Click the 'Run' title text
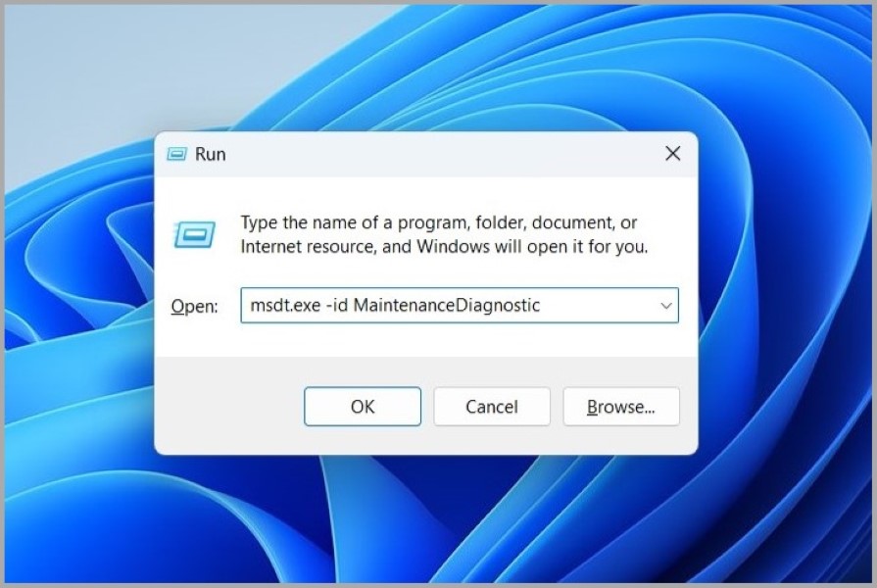877x588 pixels. coord(211,154)
